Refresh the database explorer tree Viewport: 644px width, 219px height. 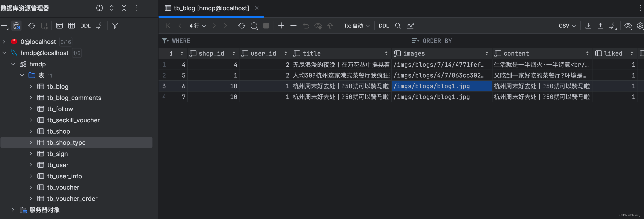pyautogui.click(x=32, y=26)
